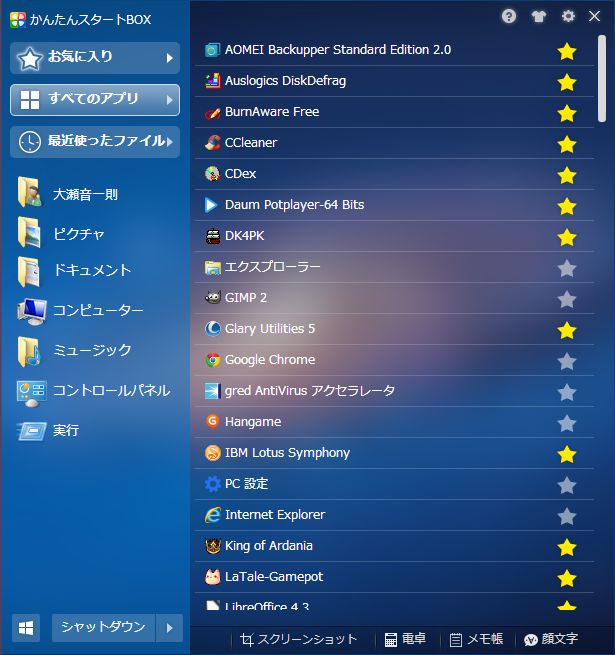Click the LaTale-Gamepot cat icon
The width and height of the screenshot is (615, 655).
coord(212,577)
